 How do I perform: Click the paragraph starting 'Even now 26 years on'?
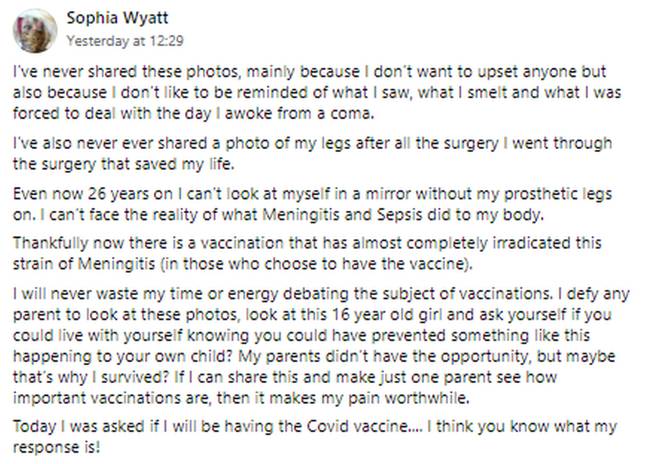312,205
